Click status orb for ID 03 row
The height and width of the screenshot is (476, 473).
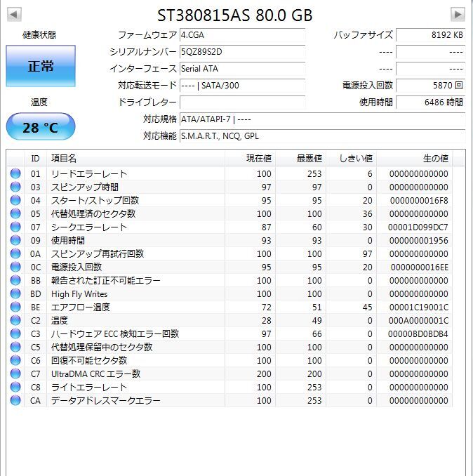pyautogui.click(x=15, y=187)
